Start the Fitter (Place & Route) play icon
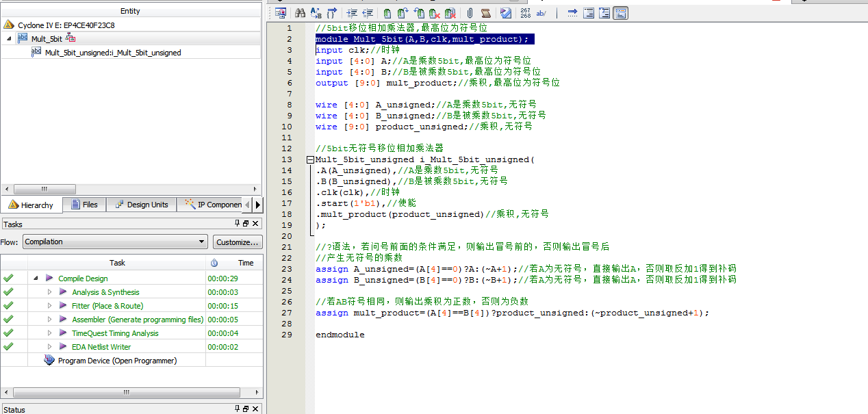The height and width of the screenshot is (414, 868). click(62, 306)
